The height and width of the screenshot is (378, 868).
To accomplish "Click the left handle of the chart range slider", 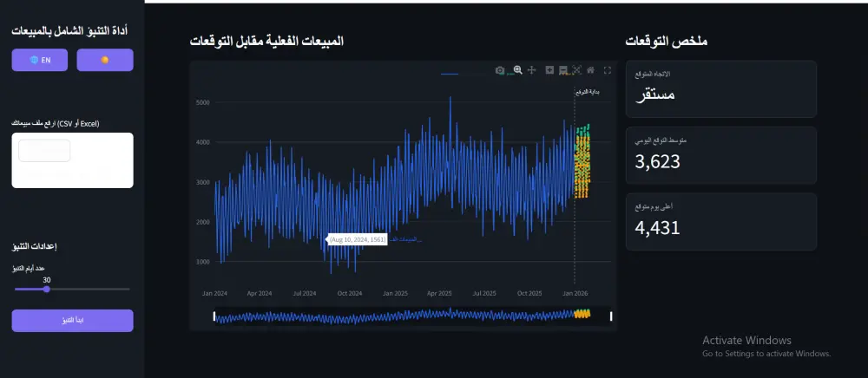I will (x=214, y=316).
